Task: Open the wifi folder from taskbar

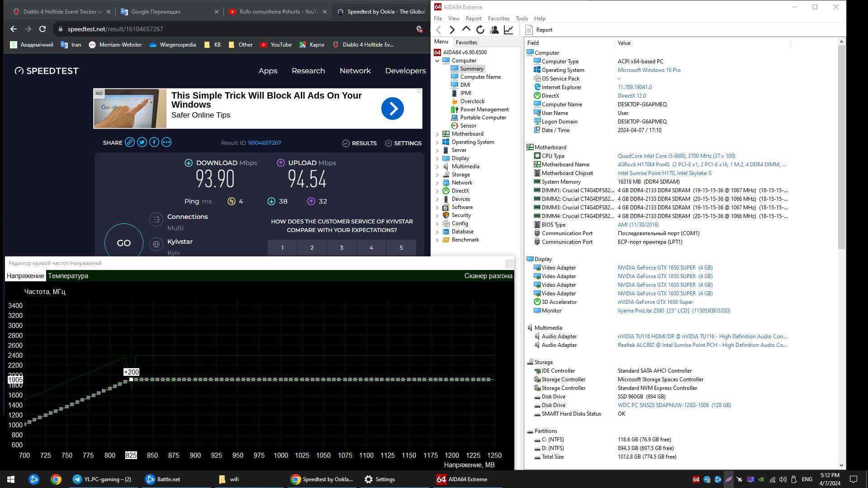Action: 229,479
